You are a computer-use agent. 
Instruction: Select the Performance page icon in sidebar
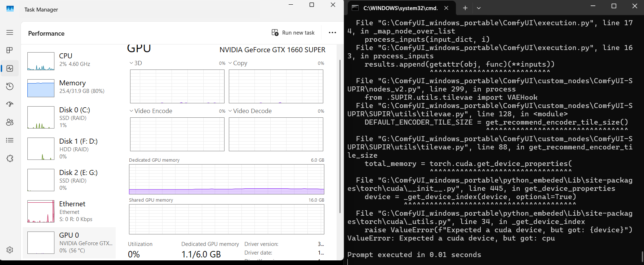coord(10,68)
